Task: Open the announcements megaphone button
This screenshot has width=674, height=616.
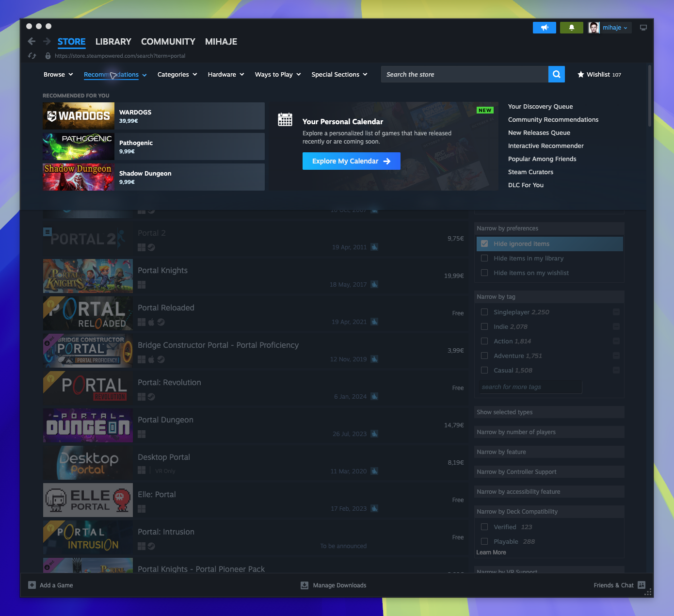Action: point(545,28)
